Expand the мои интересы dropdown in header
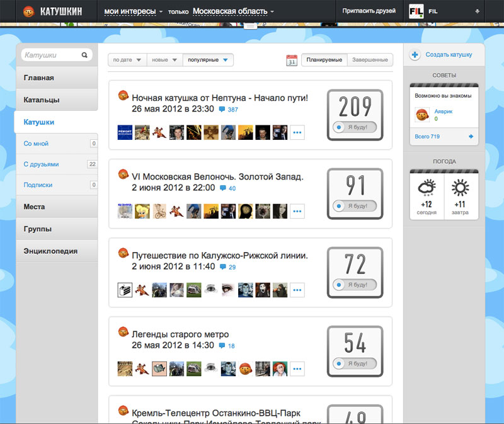Viewport: 504px width, 424px height. pos(133,11)
